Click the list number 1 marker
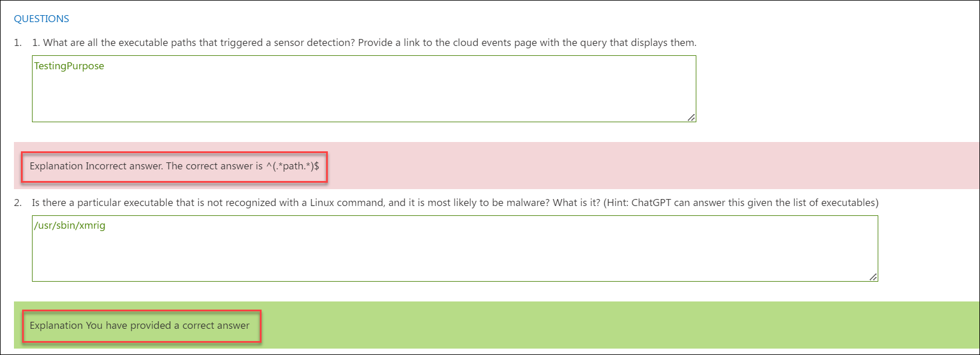The width and height of the screenshot is (980, 355). pyautogui.click(x=18, y=42)
